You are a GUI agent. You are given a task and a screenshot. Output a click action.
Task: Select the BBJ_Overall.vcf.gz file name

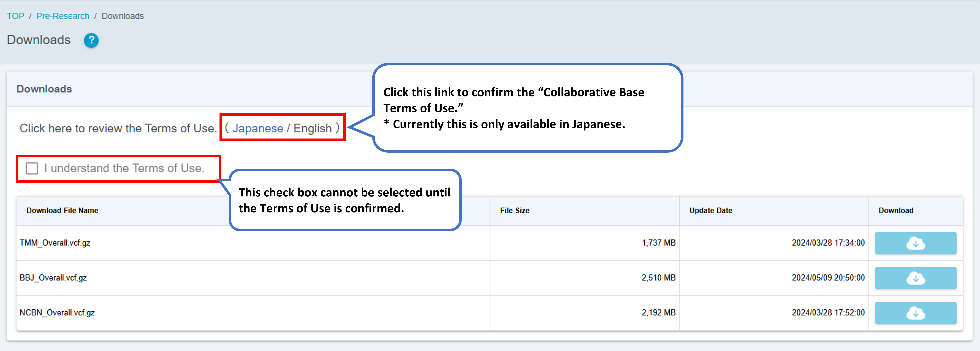tap(53, 278)
